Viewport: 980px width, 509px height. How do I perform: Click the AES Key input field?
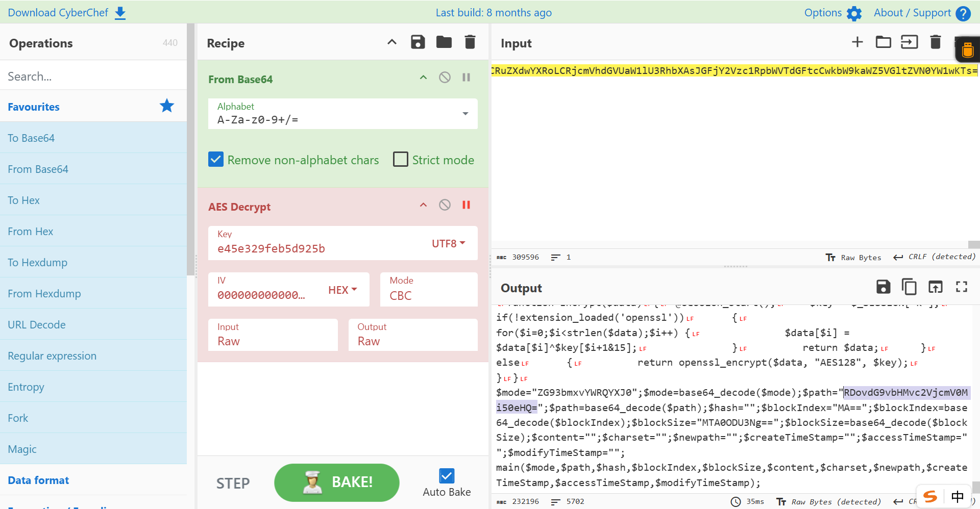319,248
